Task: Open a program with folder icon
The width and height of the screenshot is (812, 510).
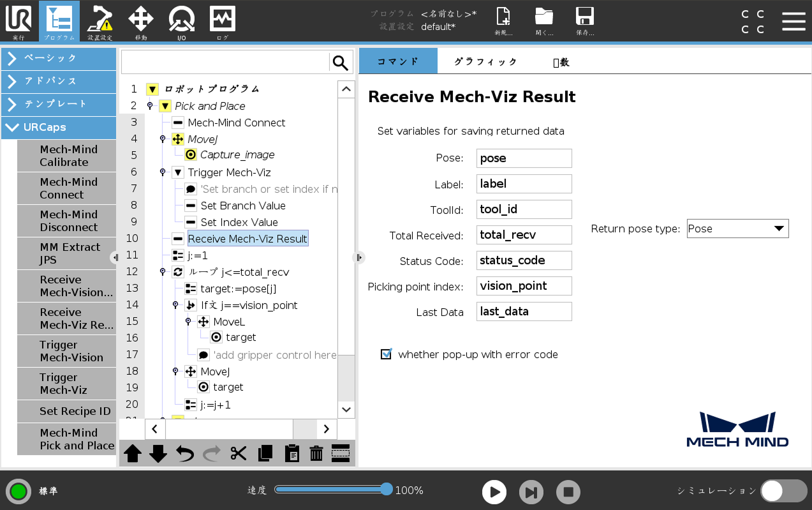Action: pyautogui.click(x=544, y=21)
